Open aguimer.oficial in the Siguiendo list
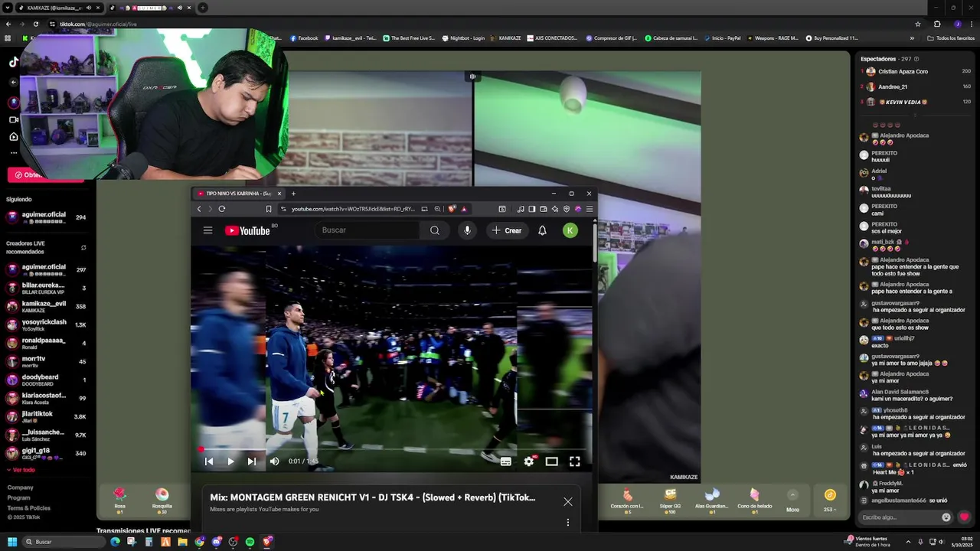Screen dimensions: 980x551 46,217
